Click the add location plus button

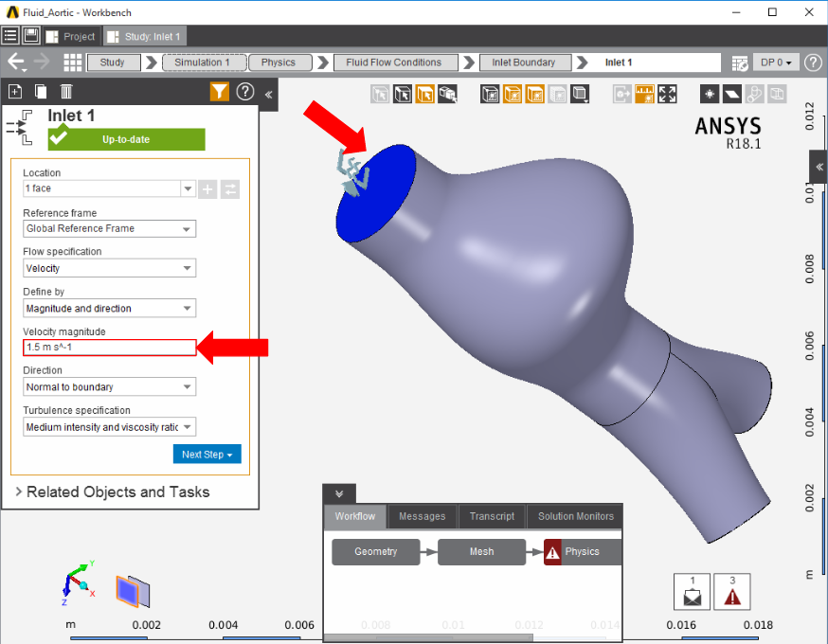(x=207, y=189)
